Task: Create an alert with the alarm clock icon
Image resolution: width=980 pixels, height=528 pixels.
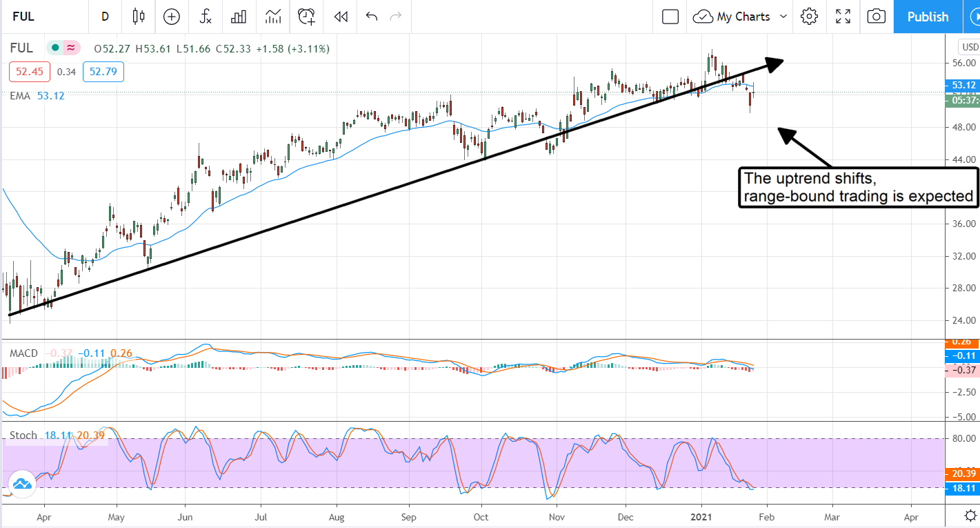Action: pyautogui.click(x=307, y=17)
